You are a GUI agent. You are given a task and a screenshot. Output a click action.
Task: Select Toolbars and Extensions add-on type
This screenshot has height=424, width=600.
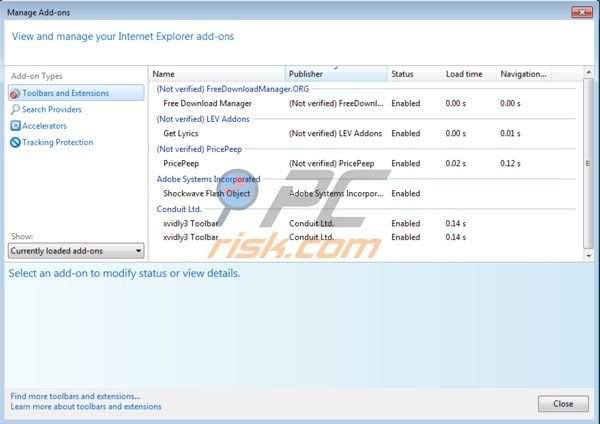(76, 93)
